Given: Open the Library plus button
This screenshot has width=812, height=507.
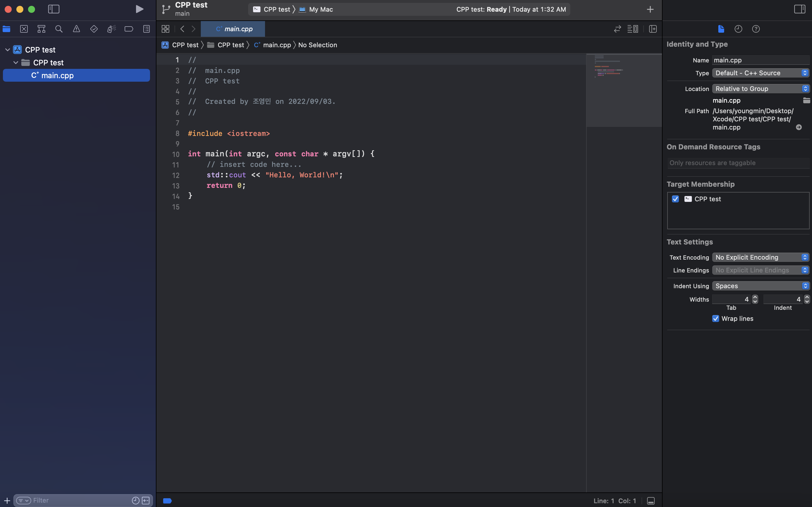Looking at the screenshot, I should coord(650,9).
